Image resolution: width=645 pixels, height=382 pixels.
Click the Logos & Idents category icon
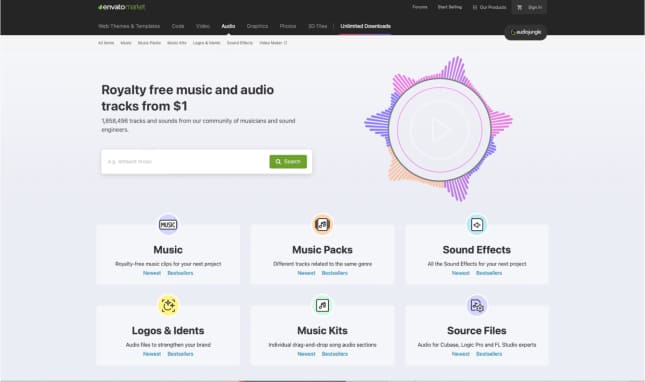[x=168, y=306]
